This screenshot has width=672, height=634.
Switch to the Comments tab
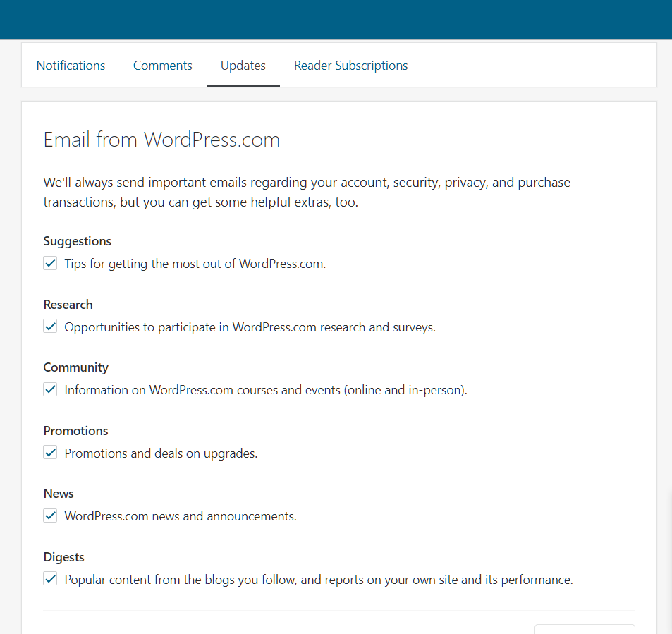162,66
